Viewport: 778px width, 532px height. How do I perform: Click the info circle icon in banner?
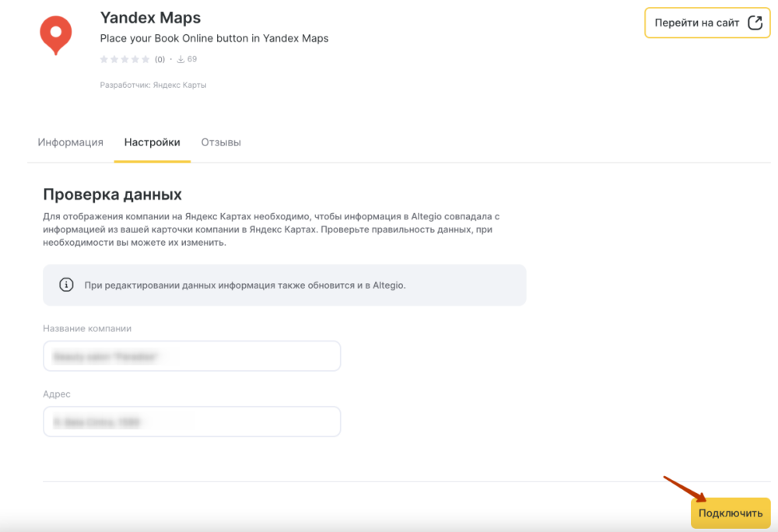coord(67,285)
